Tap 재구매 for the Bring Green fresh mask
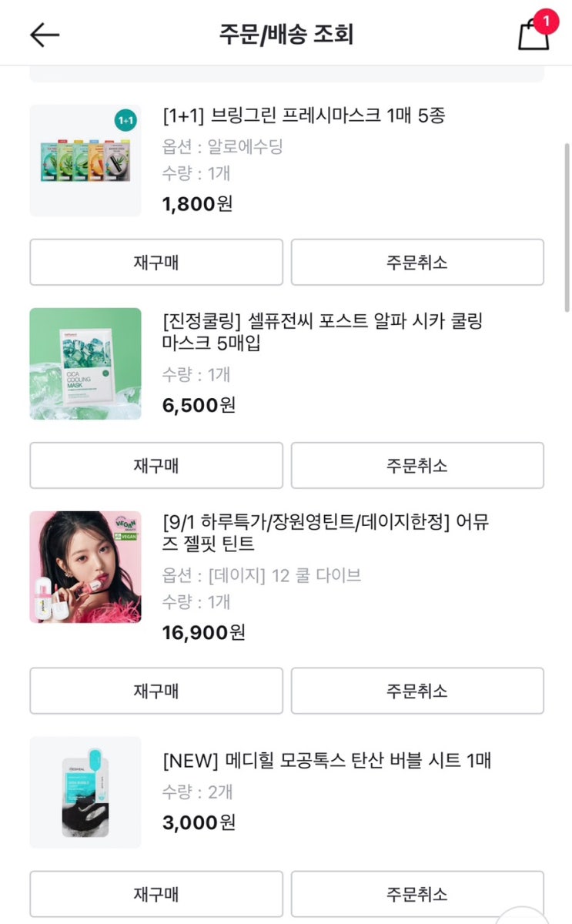 coord(156,263)
